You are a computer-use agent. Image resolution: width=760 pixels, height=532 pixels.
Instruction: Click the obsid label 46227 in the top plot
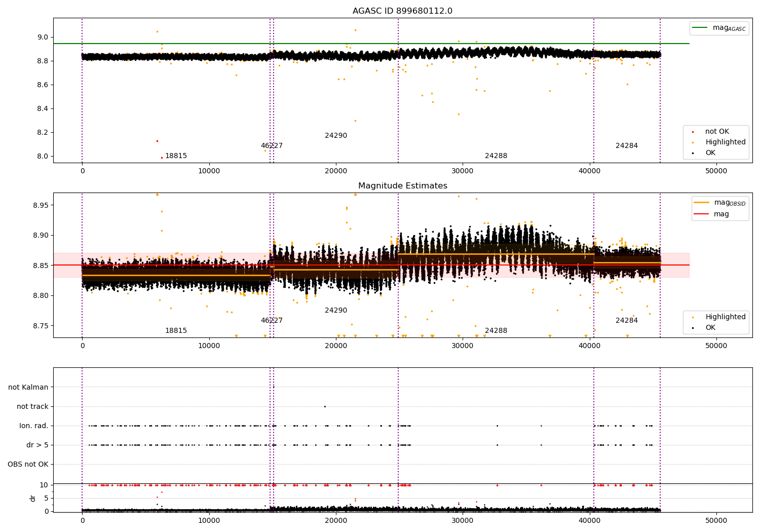[x=272, y=146]
